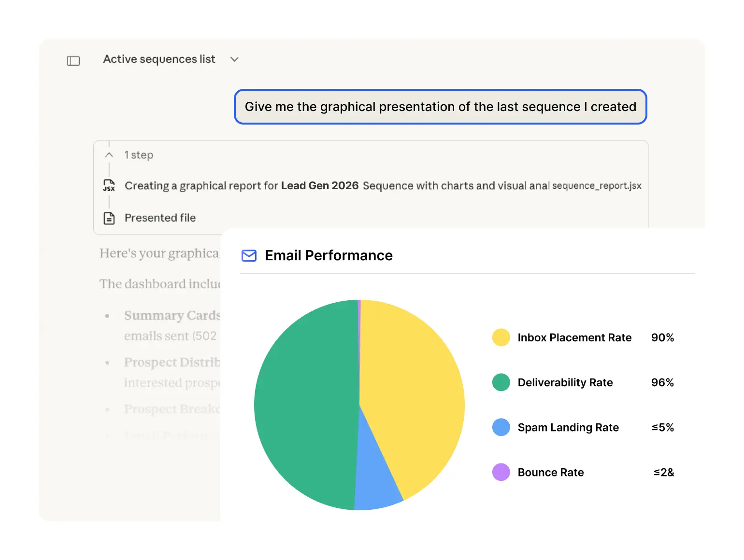Viewport: 744px width, 560px height.
Task: Click the purple Bounce Rate legend dot
Action: tap(501, 472)
